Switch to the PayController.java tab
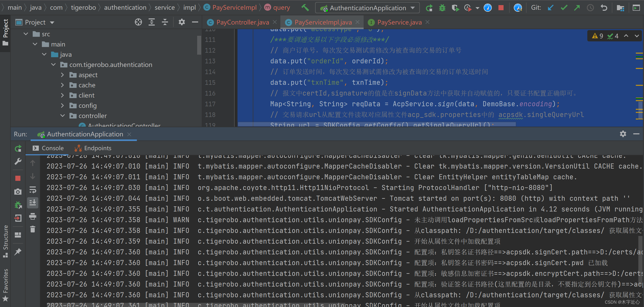Image resolution: width=644 pixels, height=307 pixels. coord(242,22)
